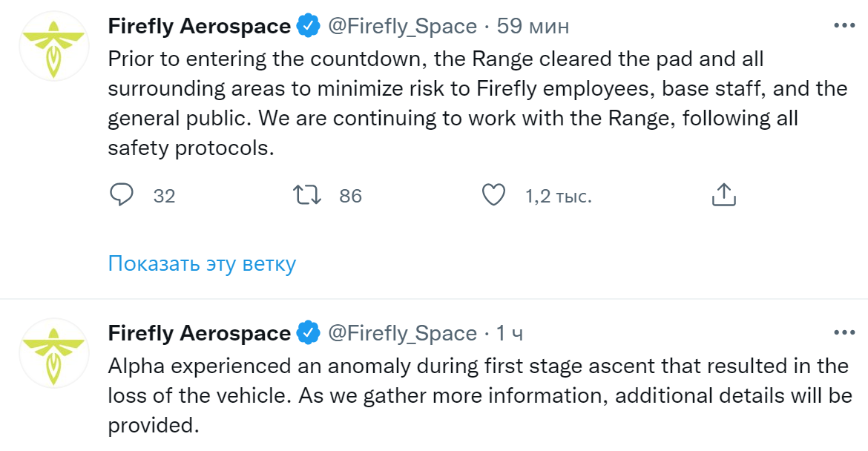
Task: Open more options on the first tweet
Action: click(844, 26)
